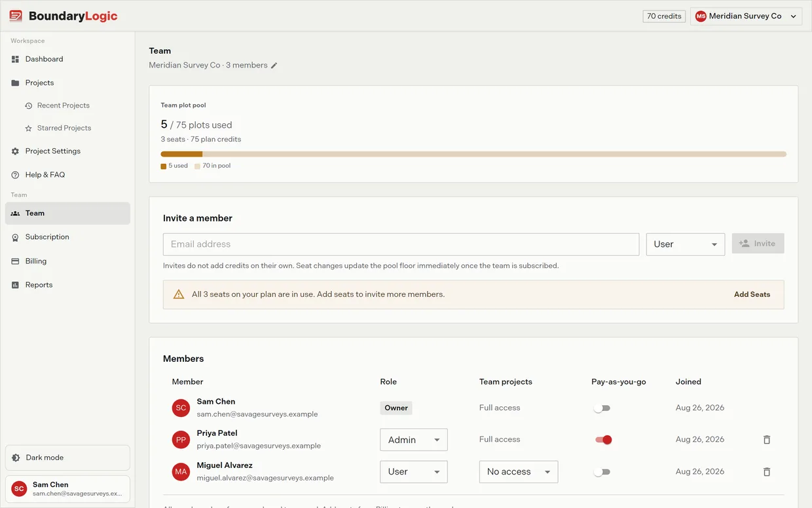Change Miguel Alvarez's User role dropdown

(413, 472)
